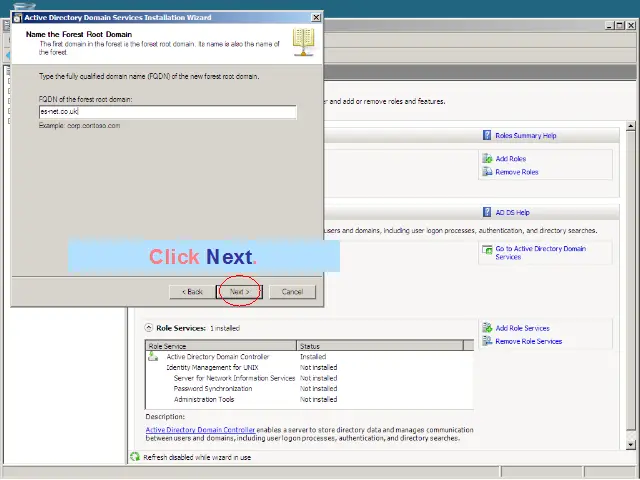Click the Roles Summary Help question icon

coord(487,135)
